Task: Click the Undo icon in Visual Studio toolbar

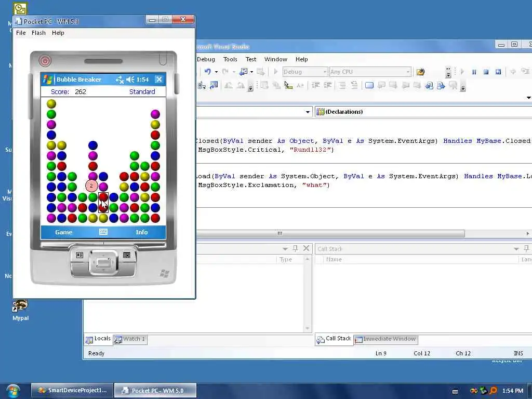Action: click(207, 72)
